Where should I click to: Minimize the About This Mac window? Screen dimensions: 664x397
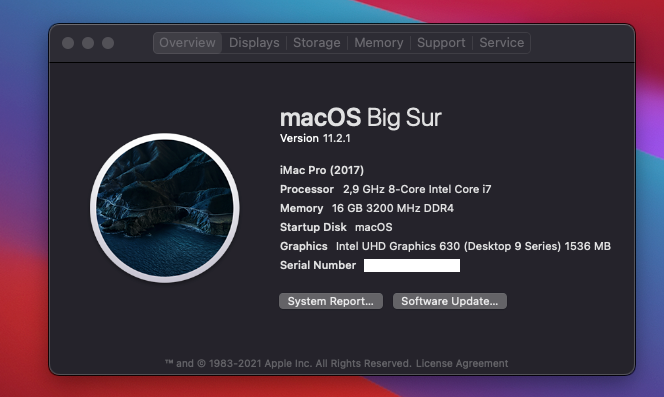[x=88, y=43]
